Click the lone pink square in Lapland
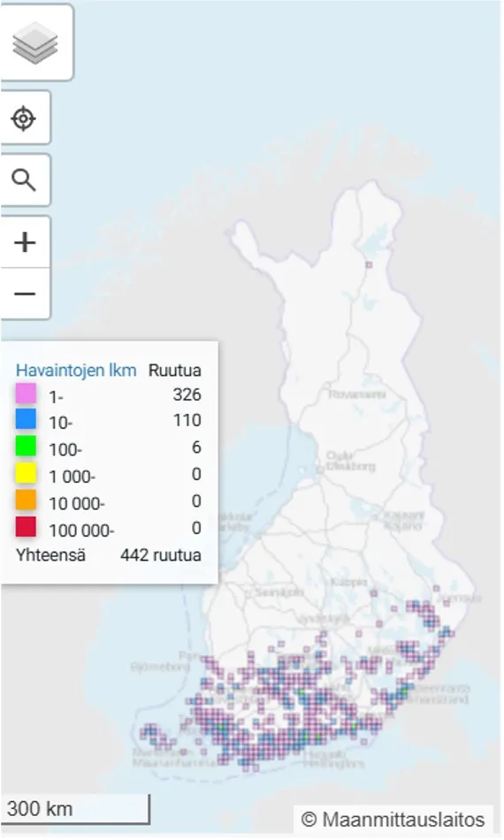The width and height of the screenshot is (504, 840). pyautogui.click(x=369, y=264)
